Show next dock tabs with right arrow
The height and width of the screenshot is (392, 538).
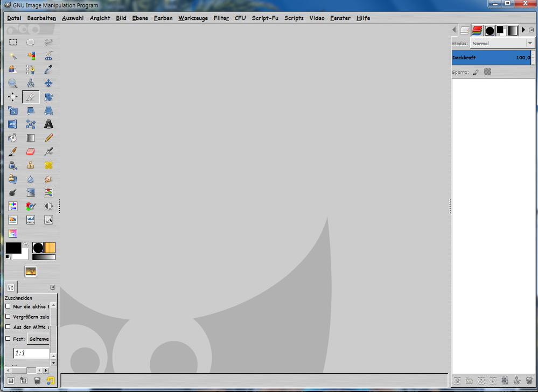pos(523,30)
